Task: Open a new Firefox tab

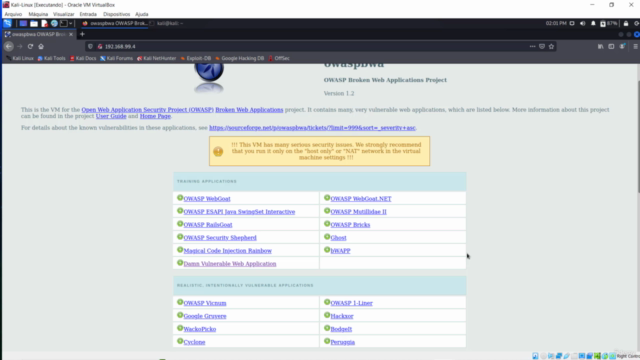Action: click(x=82, y=35)
